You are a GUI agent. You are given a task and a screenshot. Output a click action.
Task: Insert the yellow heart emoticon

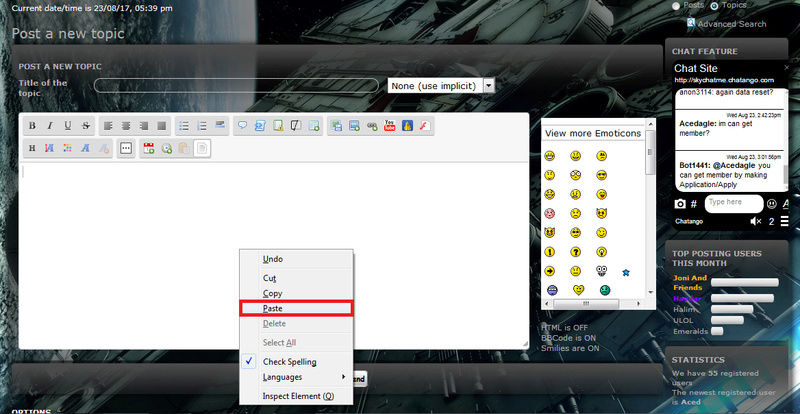click(x=578, y=290)
